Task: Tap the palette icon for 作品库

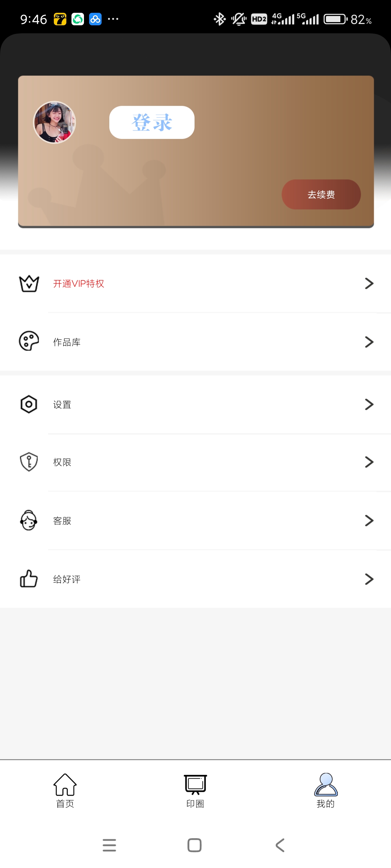Action: (x=29, y=341)
